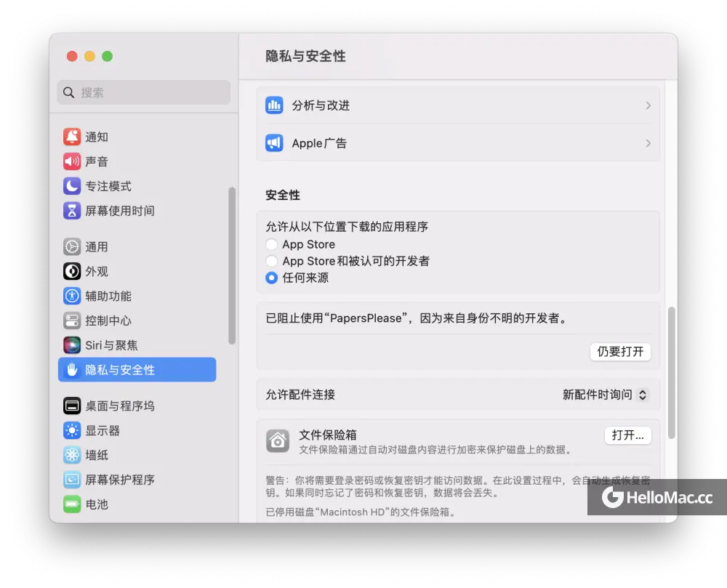Click the 文件保险箱 title text

pos(327,435)
